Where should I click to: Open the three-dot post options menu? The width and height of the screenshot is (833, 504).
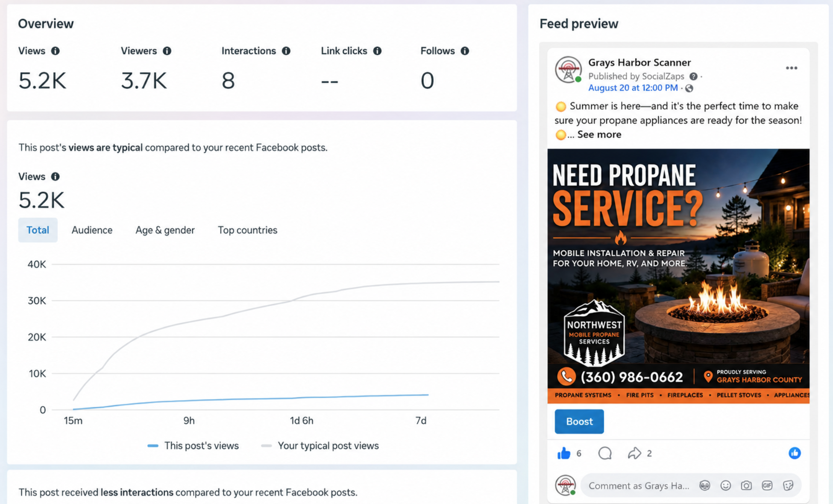click(x=791, y=68)
